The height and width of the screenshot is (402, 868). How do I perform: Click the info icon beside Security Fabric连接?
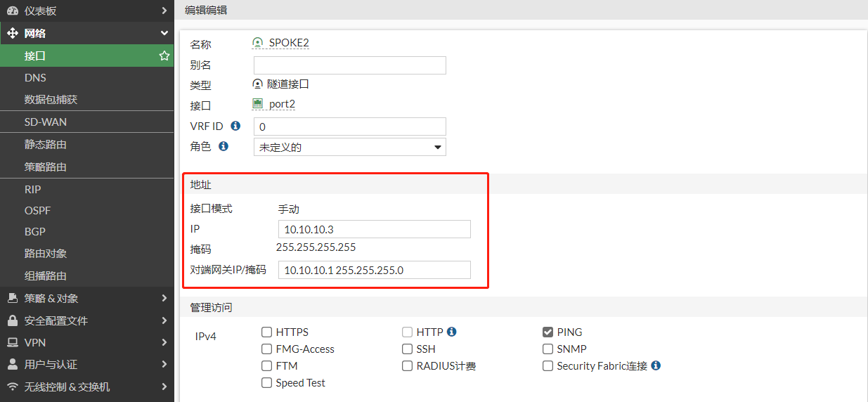click(656, 365)
